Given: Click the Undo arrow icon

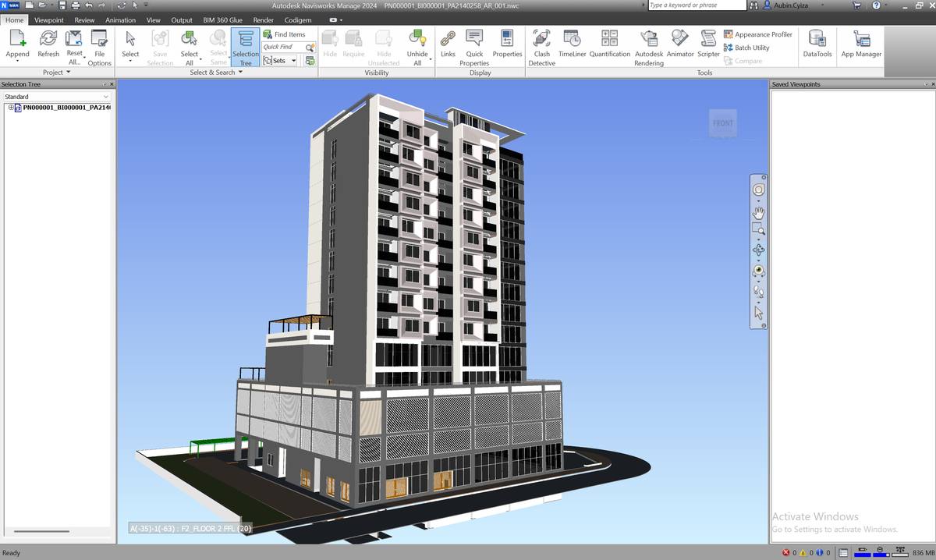Looking at the screenshot, I should [89, 5].
